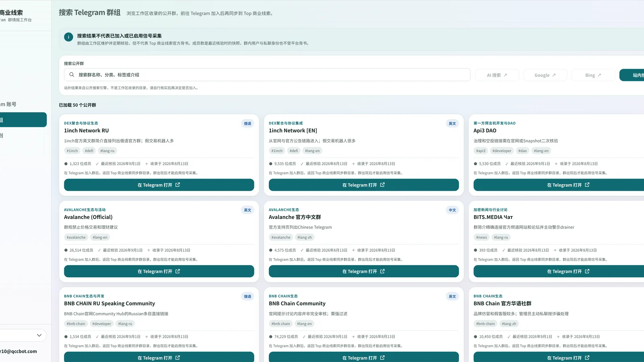This screenshot has width=644, height=362.
Task: Select #bnb chain tag in BNB CHAIN RU Speaking card
Action: pyautogui.click(x=76, y=324)
